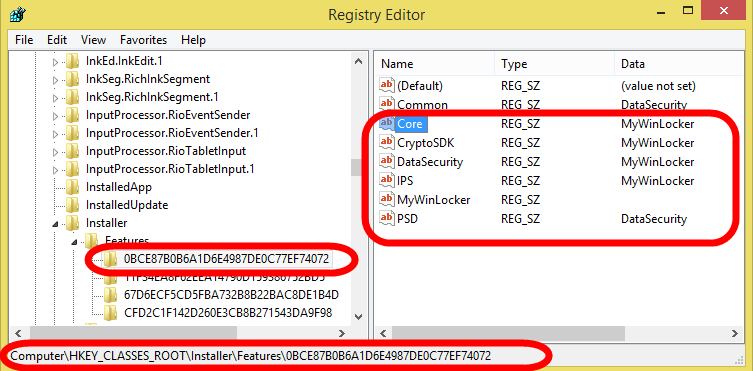Click the (Default) string value icon
The width and height of the screenshot is (753, 371).
(387, 85)
